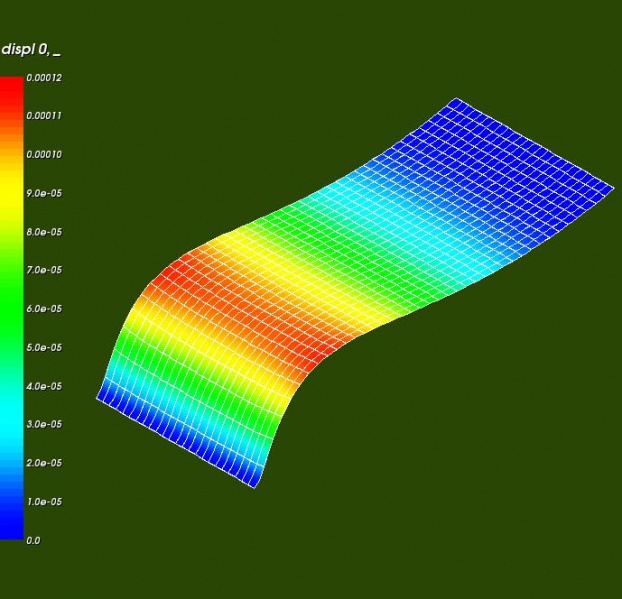Viewport: 622px width, 599px height.
Task: Click the 5.0e-05 color bar label
Action: tap(44, 347)
